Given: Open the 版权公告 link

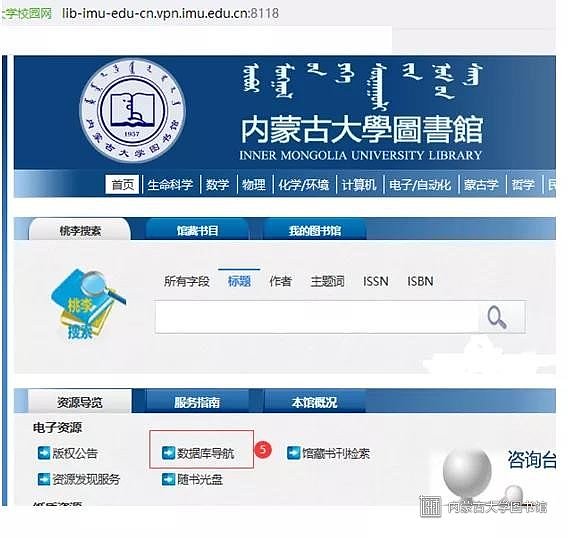Looking at the screenshot, I should 75,453.
